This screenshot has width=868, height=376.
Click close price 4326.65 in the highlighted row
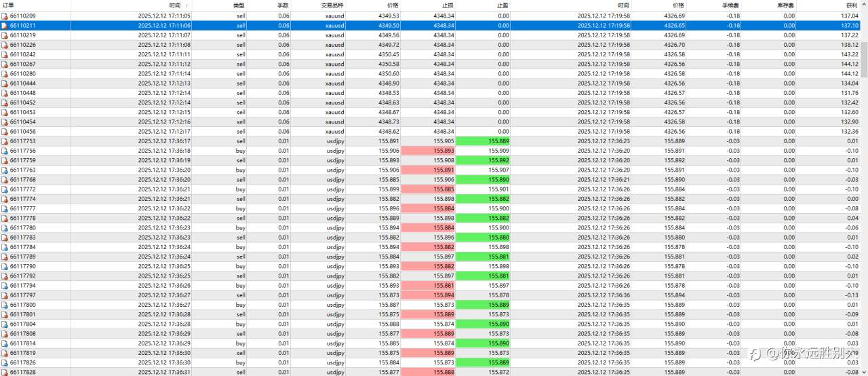(x=674, y=25)
